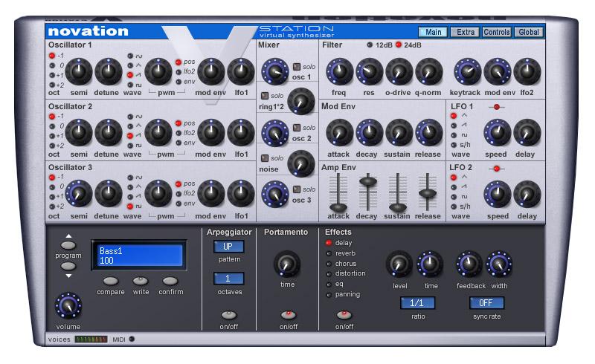Open the Arpeggiator pattern UP selector

coord(229,247)
